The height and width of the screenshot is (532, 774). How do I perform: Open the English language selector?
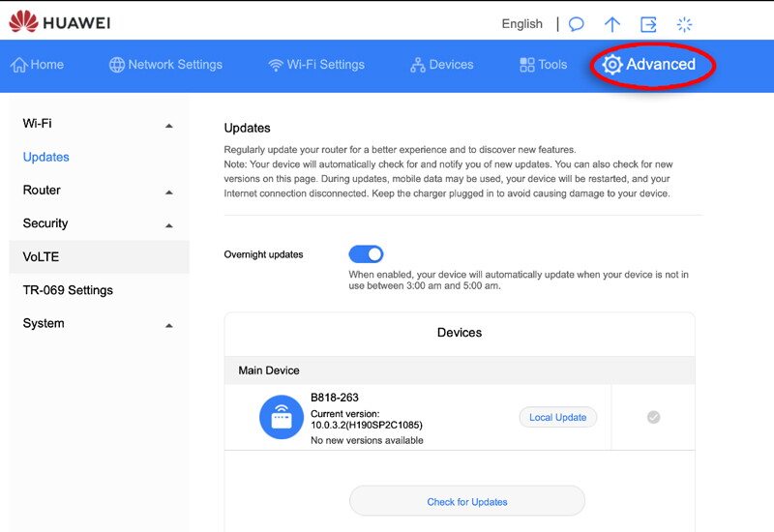pyautogui.click(x=521, y=23)
